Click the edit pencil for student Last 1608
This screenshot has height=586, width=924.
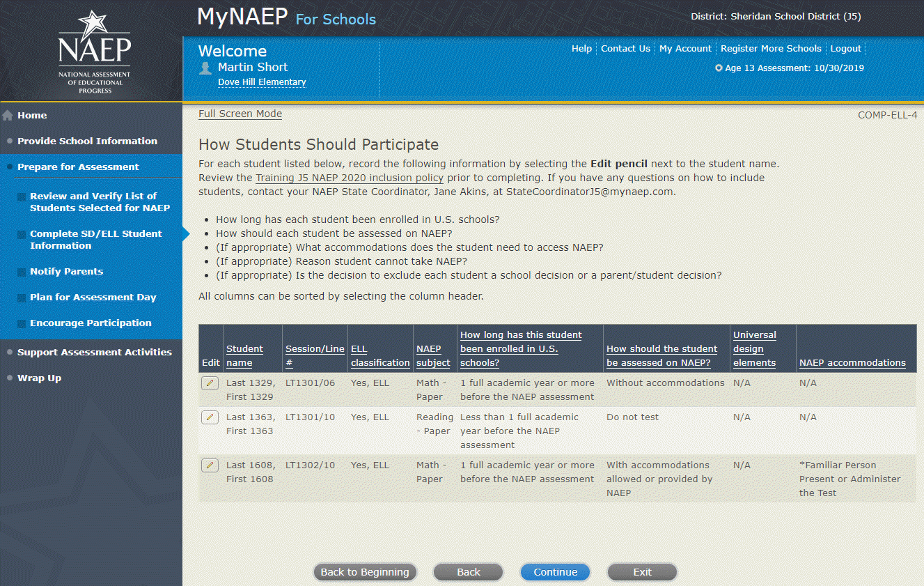pyautogui.click(x=210, y=465)
